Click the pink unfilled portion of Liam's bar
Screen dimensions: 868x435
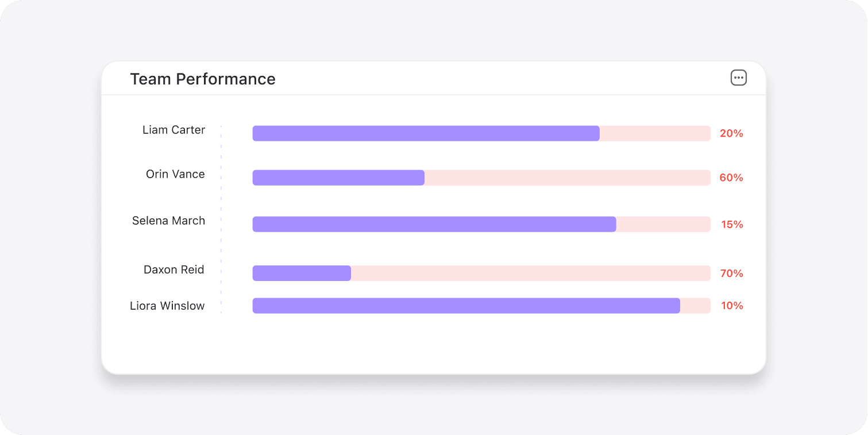pyautogui.click(x=655, y=133)
